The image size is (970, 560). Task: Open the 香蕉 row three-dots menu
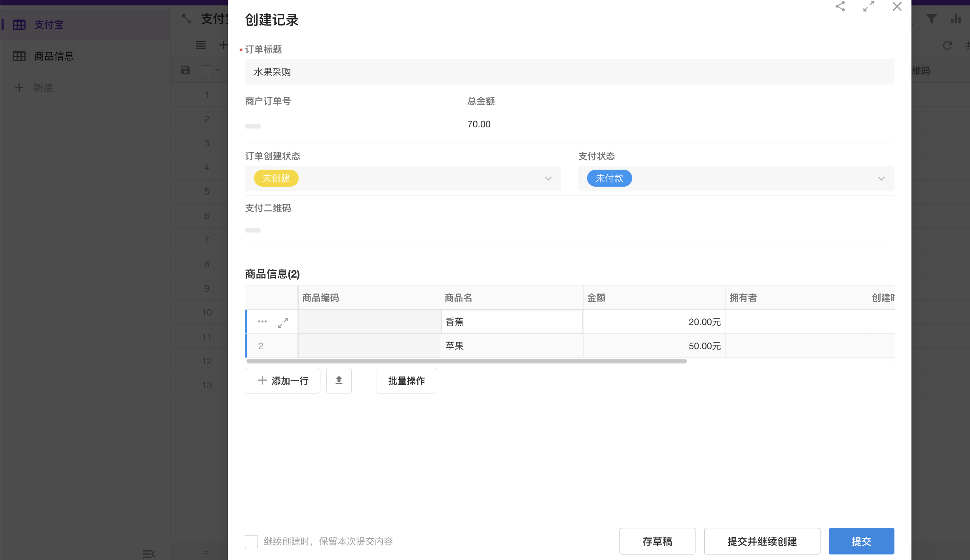pyautogui.click(x=262, y=322)
